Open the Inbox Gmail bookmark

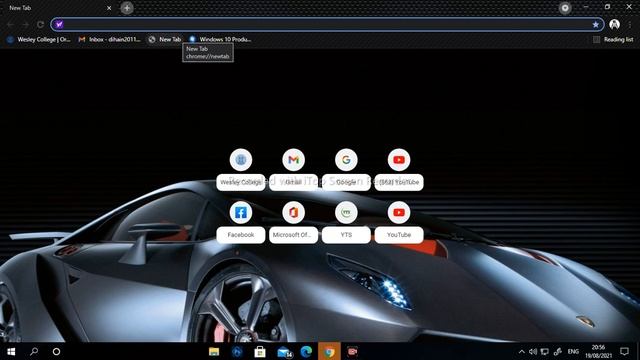[109, 39]
